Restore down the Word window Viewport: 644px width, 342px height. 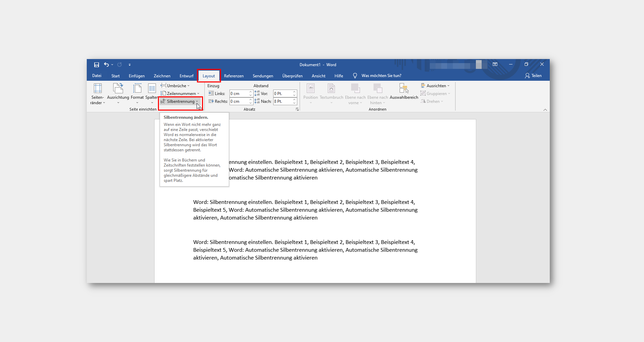526,64
